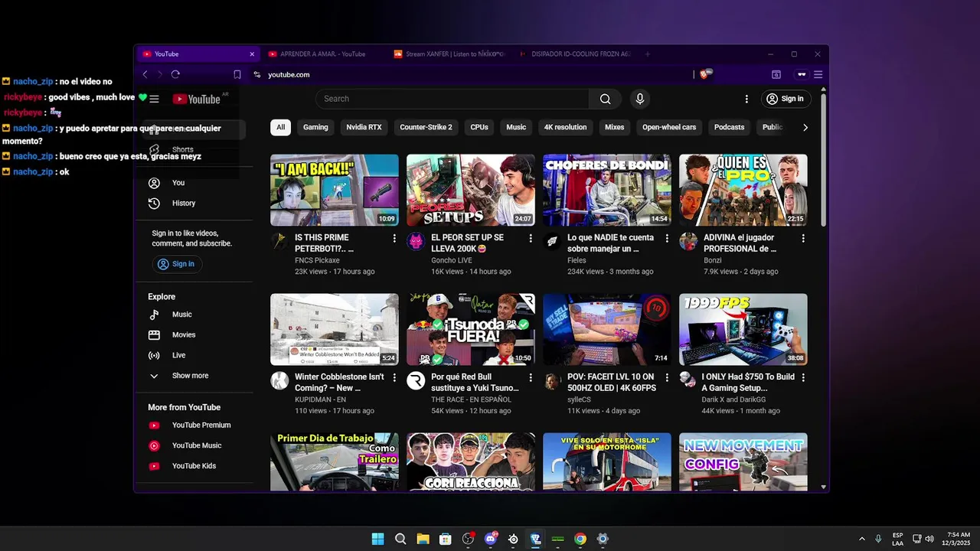
Task: Open options for ADIVINA el jugador video
Action: 803,239
